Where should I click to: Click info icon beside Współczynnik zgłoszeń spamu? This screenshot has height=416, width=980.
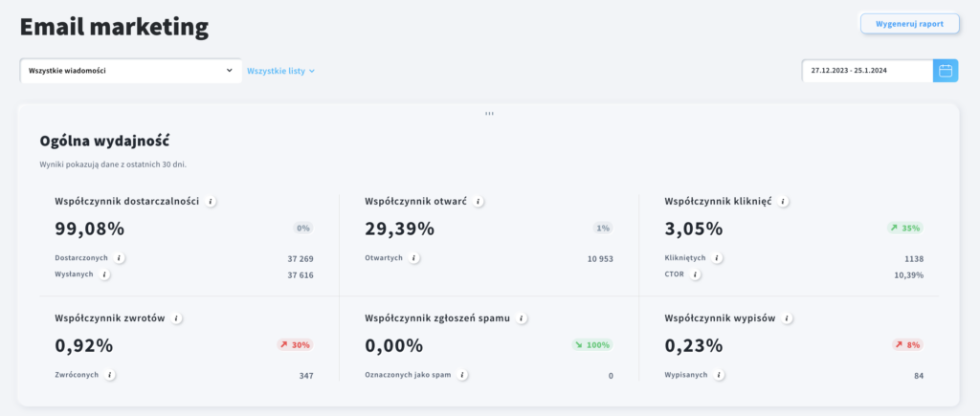pyautogui.click(x=521, y=318)
